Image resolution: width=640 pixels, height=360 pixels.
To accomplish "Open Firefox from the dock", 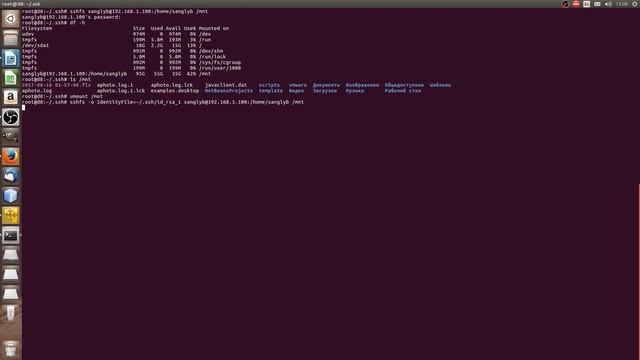I will [11, 157].
